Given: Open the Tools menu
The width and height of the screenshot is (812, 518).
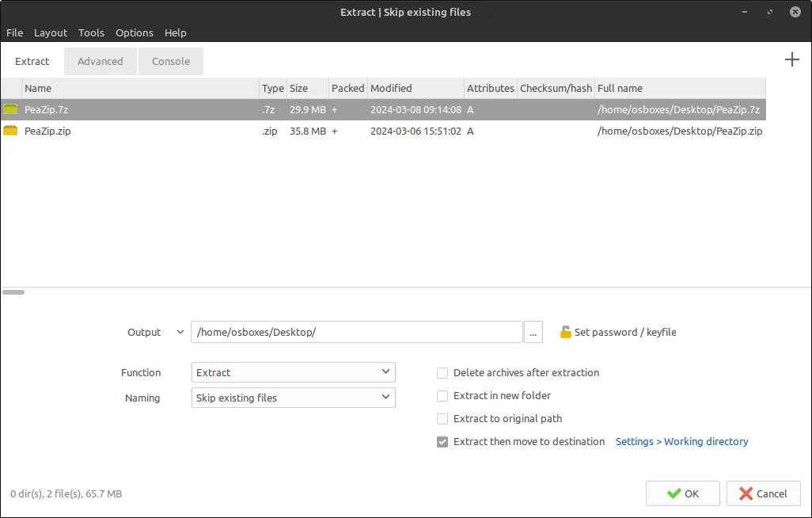Looking at the screenshot, I should (91, 32).
